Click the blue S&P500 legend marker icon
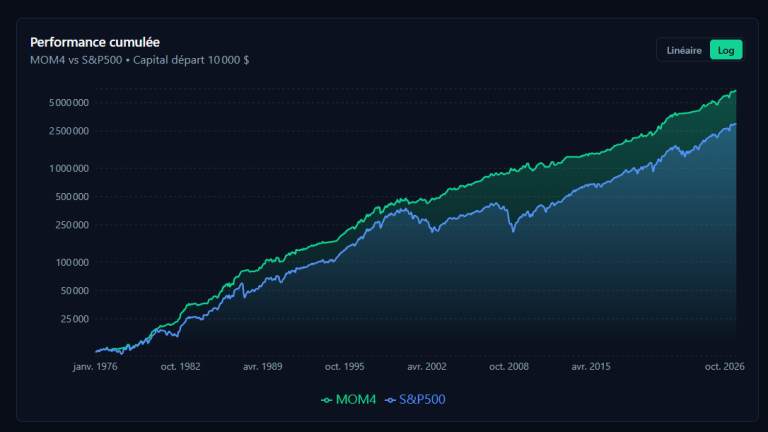768x432 pixels. [x=390, y=400]
